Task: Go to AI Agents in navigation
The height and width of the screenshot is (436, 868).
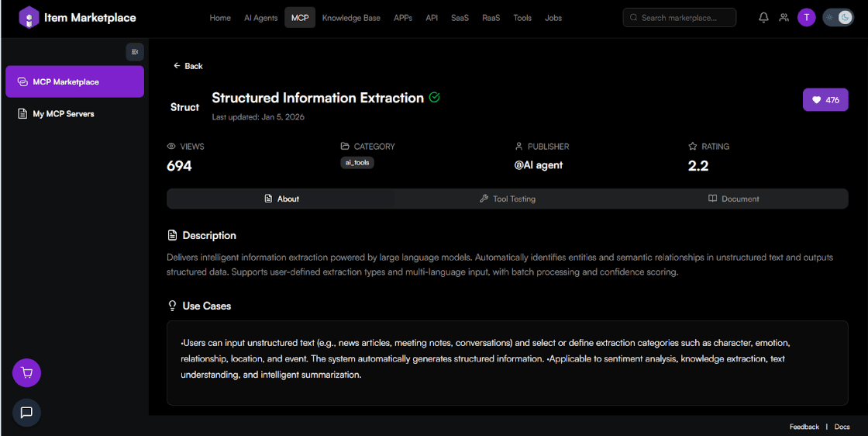Action: point(260,18)
